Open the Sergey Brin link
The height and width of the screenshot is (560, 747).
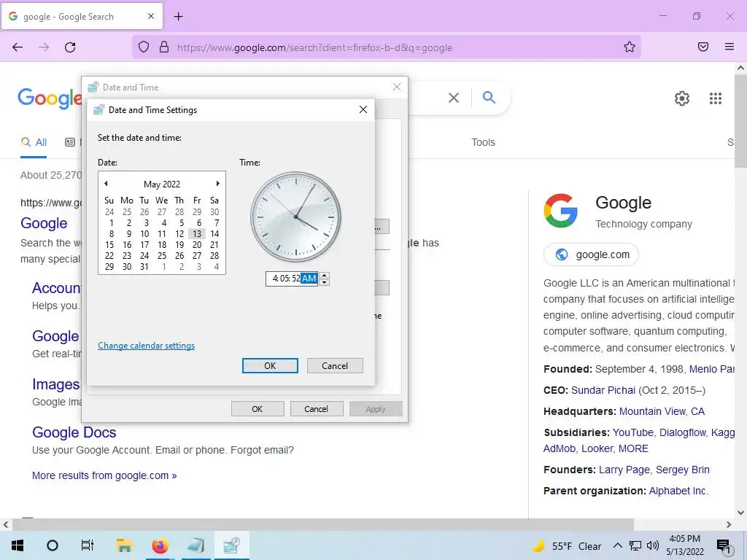pyautogui.click(x=683, y=470)
